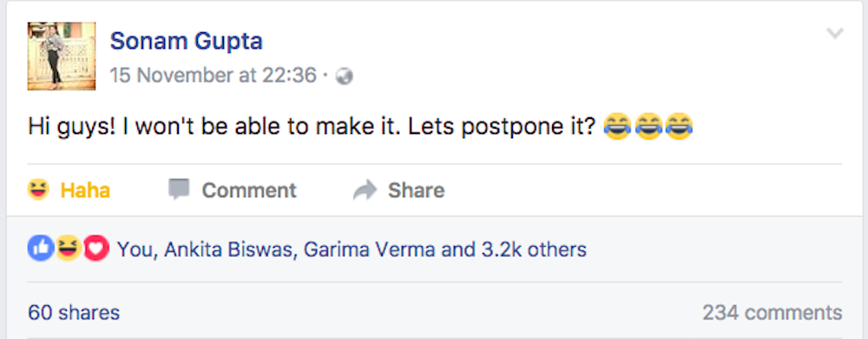Toggle the Haha reaction emoji icon
Image resolution: width=868 pixels, height=339 pixels.
point(38,190)
